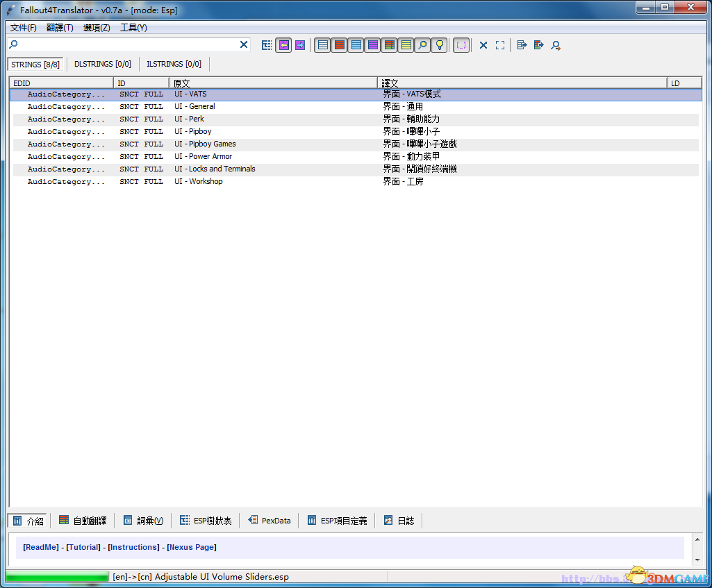
Task: Toggle the blue list filter button
Action: point(356,45)
